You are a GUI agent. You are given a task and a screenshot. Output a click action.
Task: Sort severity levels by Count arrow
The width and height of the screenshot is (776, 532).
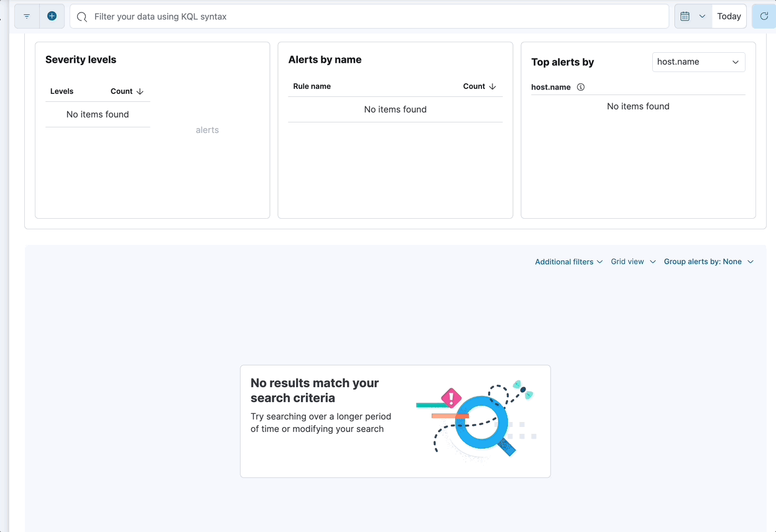click(140, 91)
